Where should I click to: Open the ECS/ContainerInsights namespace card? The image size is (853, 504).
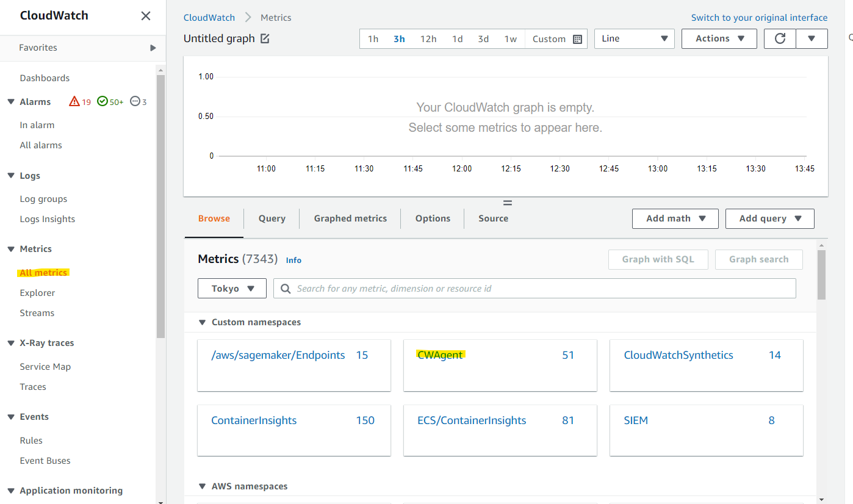500,430
